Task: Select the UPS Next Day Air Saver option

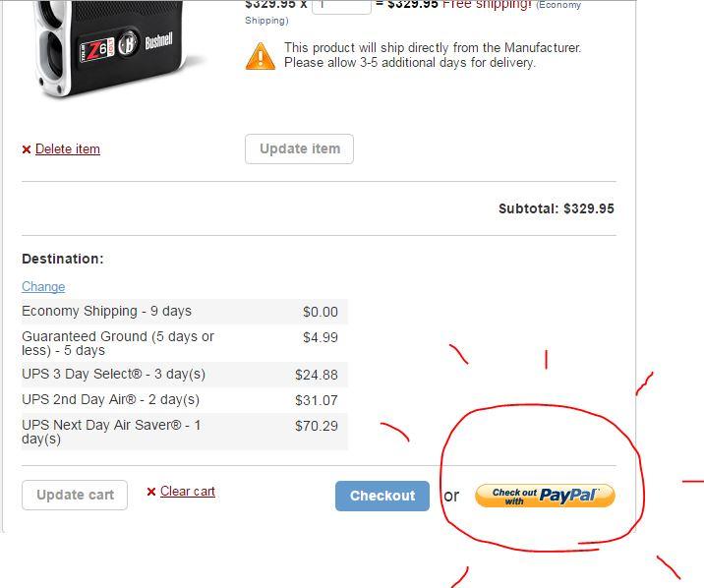Action: (x=185, y=432)
